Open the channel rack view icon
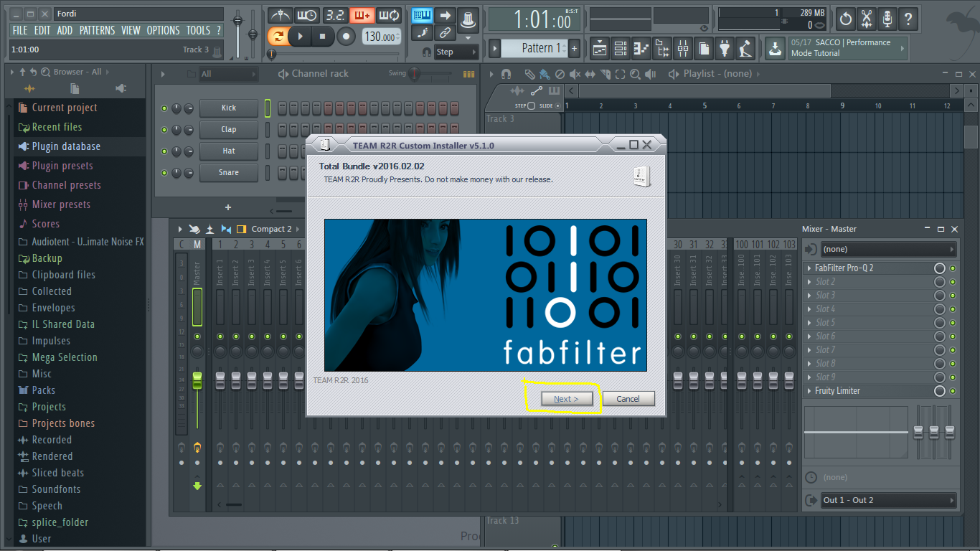Image resolution: width=980 pixels, height=551 pixels. [x=621, y=49]
